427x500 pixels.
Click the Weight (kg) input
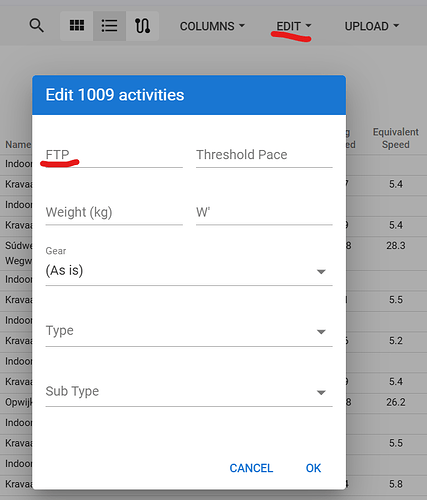(114, 212)
